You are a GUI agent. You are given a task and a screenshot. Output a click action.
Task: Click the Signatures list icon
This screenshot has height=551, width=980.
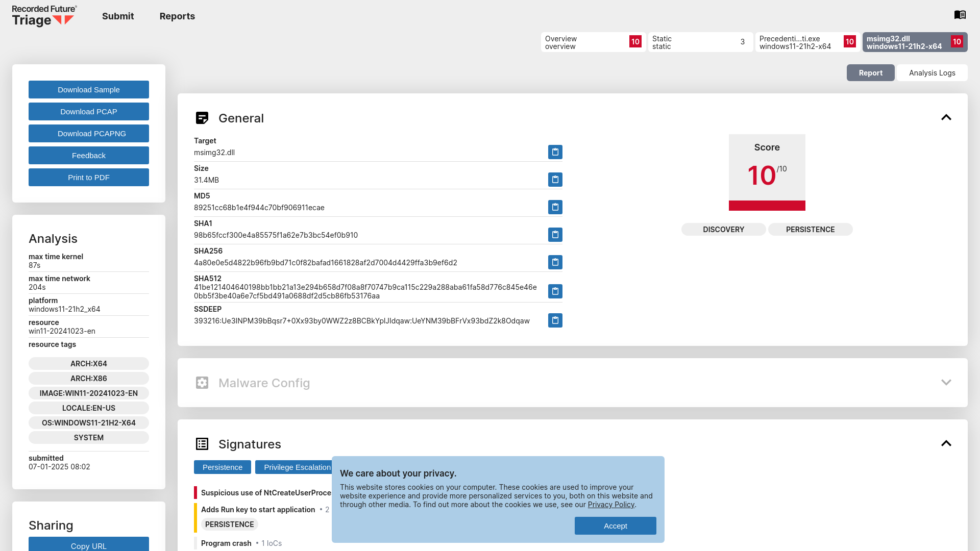(202, 444)
